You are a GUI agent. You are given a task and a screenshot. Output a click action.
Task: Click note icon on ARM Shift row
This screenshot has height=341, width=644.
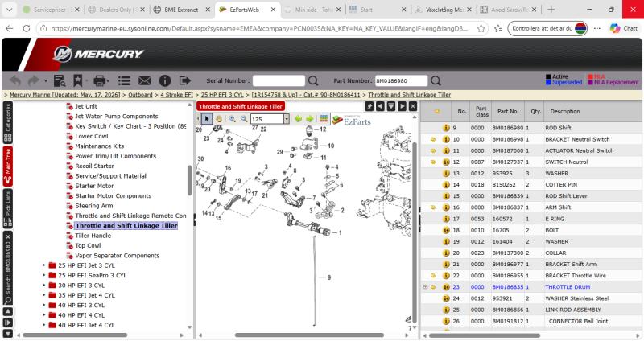pyautogui.click(x=433, y=207)
